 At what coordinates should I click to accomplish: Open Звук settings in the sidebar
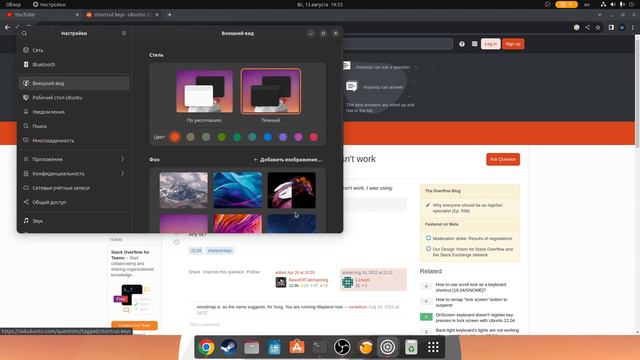tap(74, 221)
